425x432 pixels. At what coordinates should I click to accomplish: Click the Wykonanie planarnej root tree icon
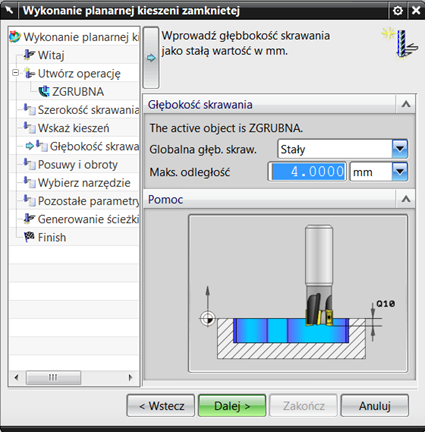tap(15, 37)
